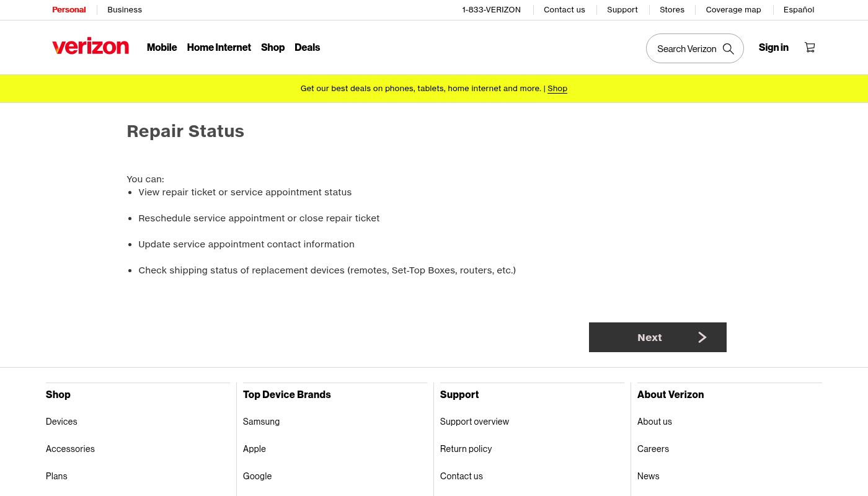
Task: Open the Coverage map link
Action: (x=733, y=10)
